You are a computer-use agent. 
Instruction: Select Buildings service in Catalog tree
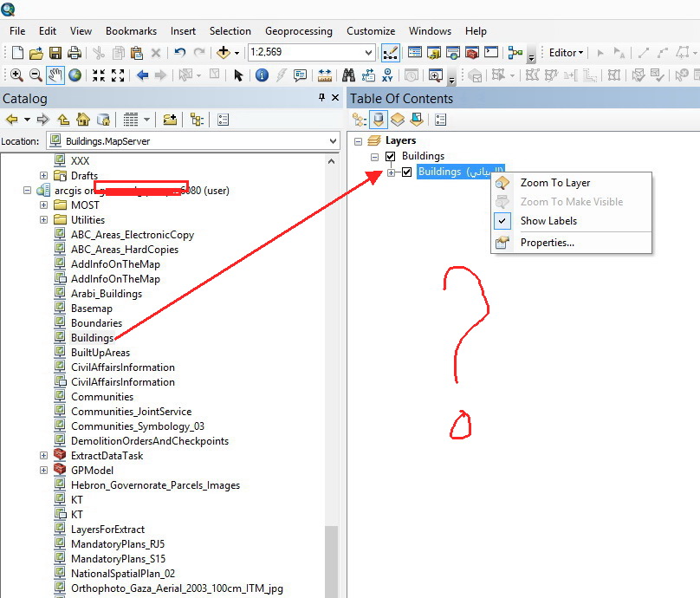coord(93,338)
